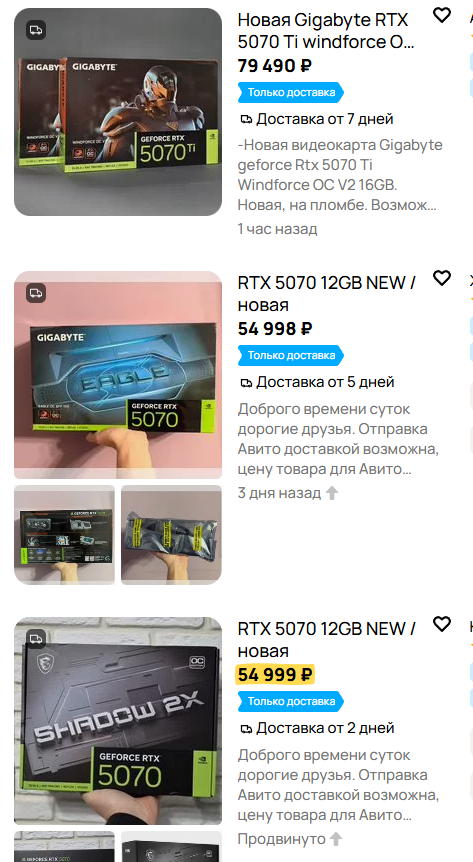View the MSI Shadow 2X box photo
This screenshot has height=862, width=473.
pyautogui.click(x=118, y=721)
